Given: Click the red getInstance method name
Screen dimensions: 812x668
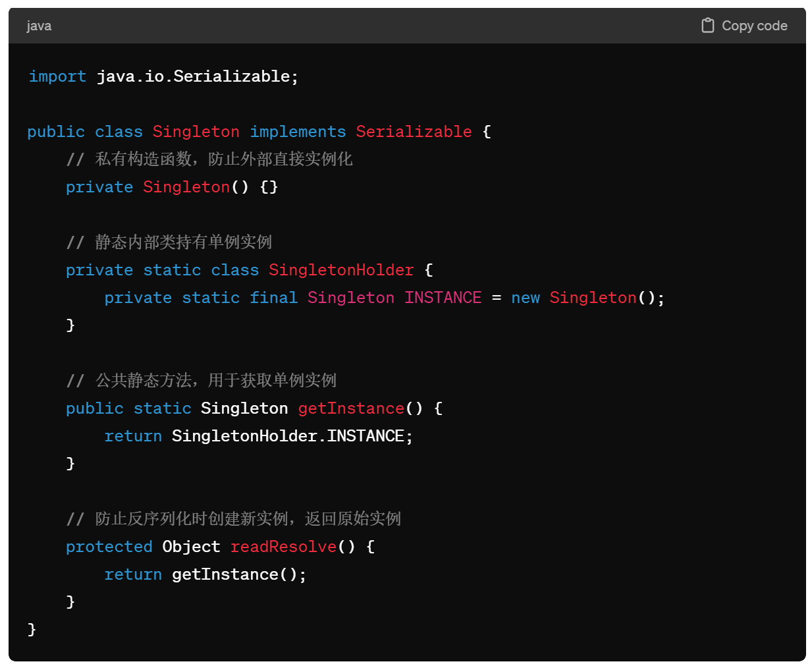Looking at the screenshot, I should pos(351,408).
